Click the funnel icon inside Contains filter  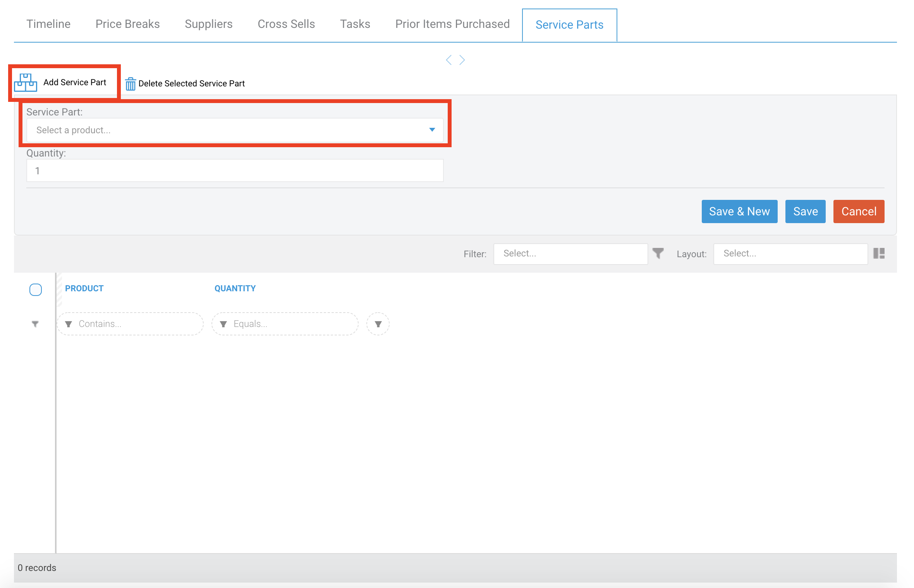[69, 324]
